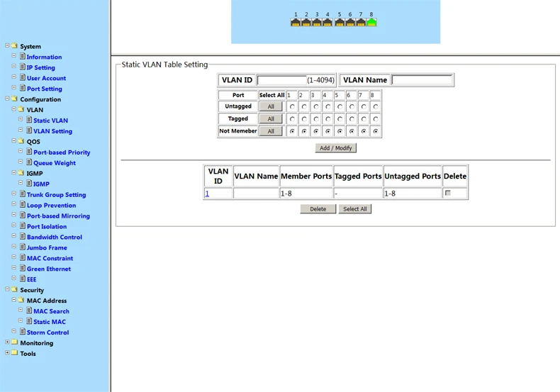The height and width of the screenshot is (392, 560).
Task: Set port 5 as Tagged
Action: (340, 119)
